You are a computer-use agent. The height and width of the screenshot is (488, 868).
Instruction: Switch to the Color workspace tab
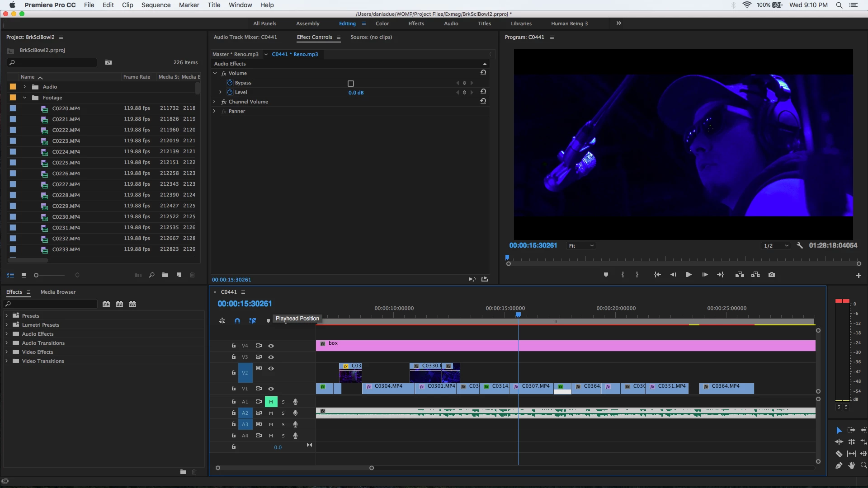pyautogui.click(x=382, y=23)
